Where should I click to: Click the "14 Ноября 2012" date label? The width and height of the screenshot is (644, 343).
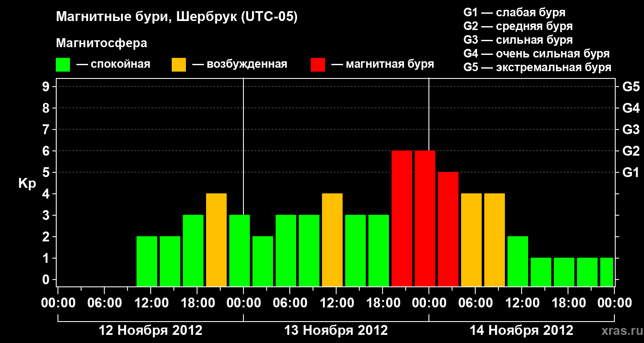coord(522,330)
